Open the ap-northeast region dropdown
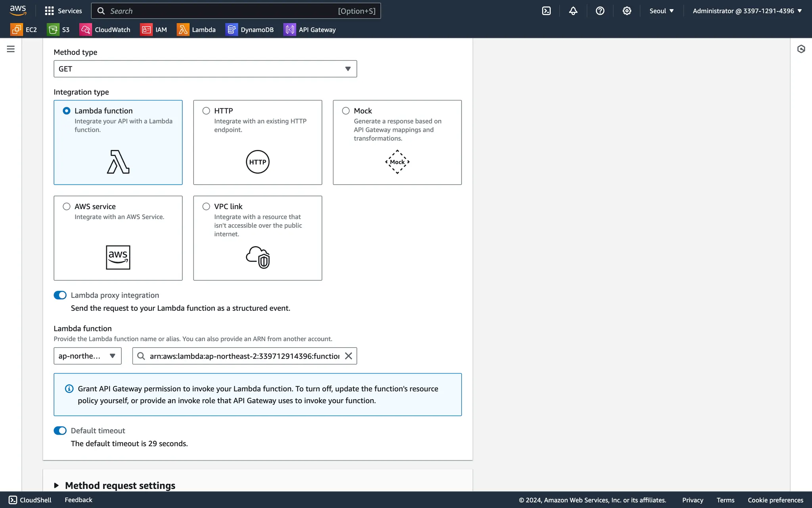This screenshot has height=508, width=812. [87, 356]
